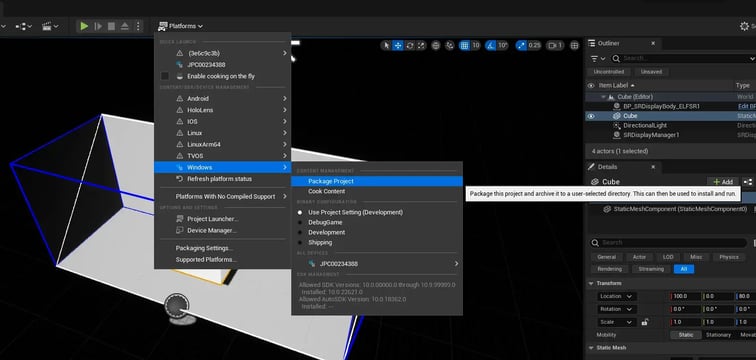
Task: Click Location X value field 100.0
Action: coord(686,296)
